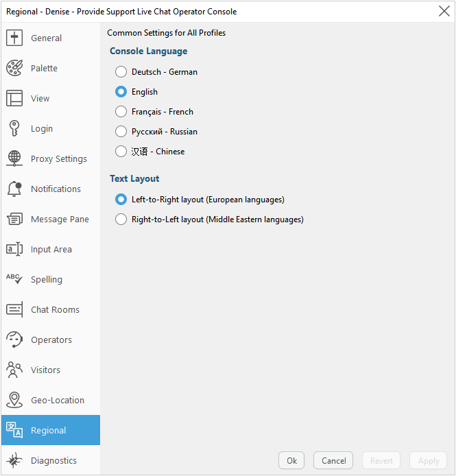Click the View layout icon
456x476 pixels.
pos(14,98)
